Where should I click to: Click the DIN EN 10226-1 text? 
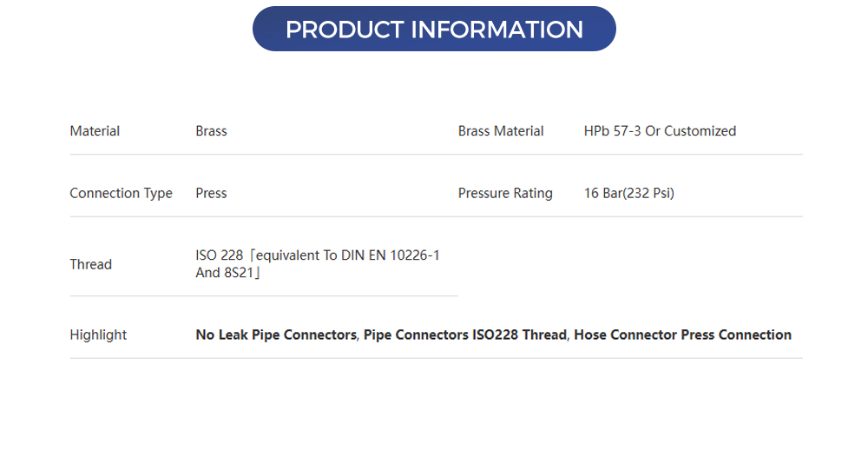396,255
